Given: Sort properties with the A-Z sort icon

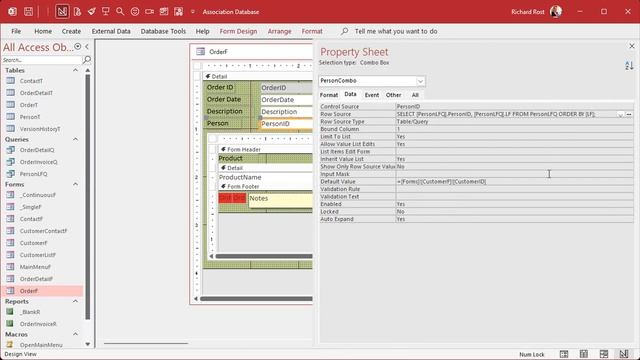Looking at the screenshot, I should point(629,66).
